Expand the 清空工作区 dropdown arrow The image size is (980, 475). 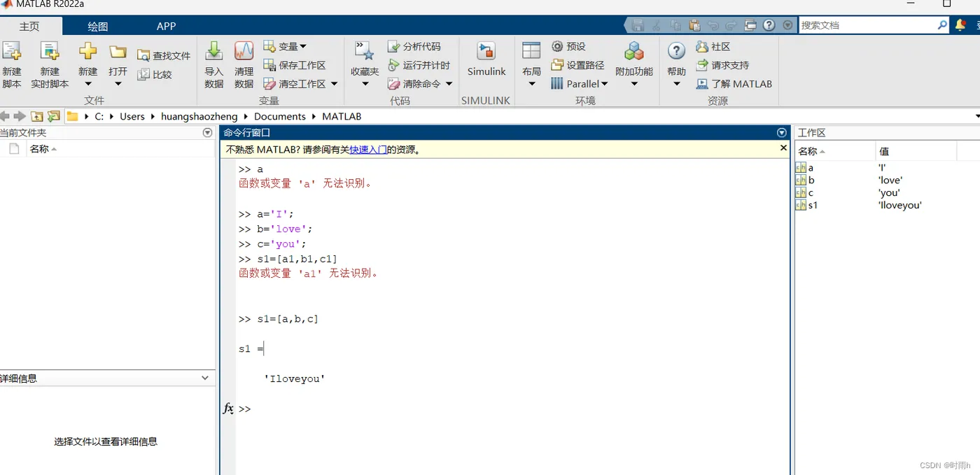coord(334,84)
